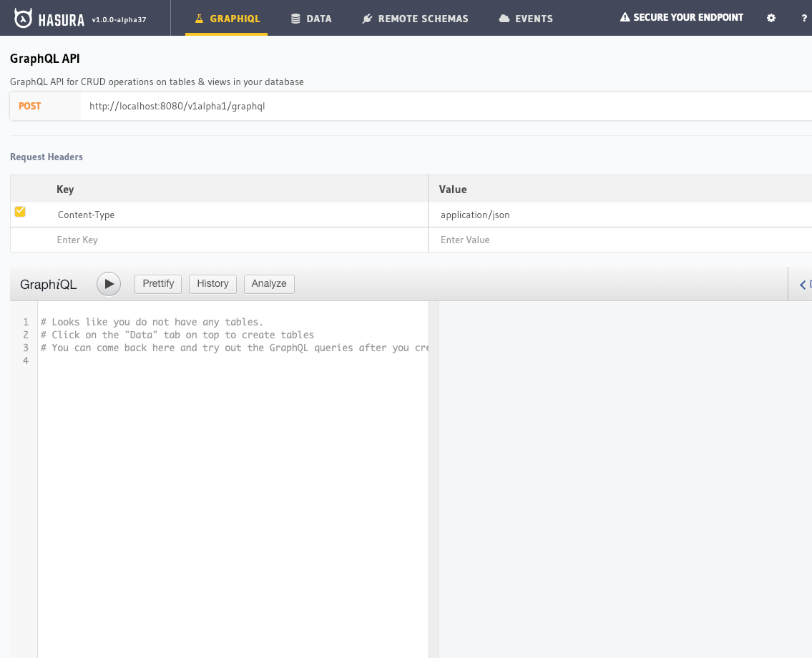Click the warning triangle beside SECURE YOUR ENDPOINT
This screenshot has height=658, width=812.
tap(625, 16)
